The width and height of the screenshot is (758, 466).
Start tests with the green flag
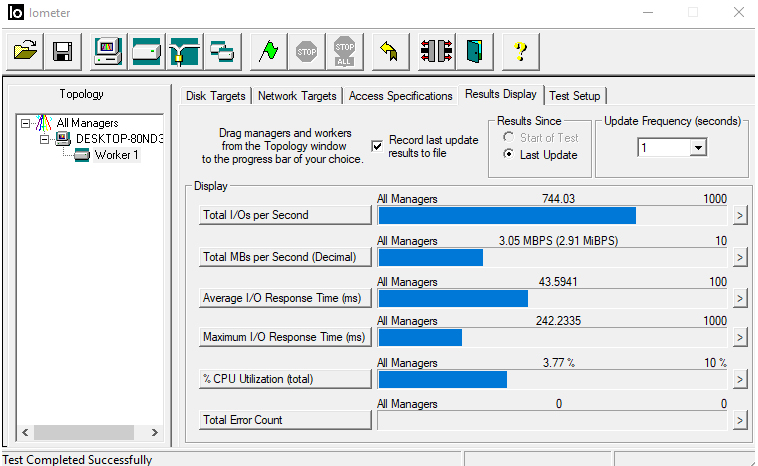click(269, 50)
